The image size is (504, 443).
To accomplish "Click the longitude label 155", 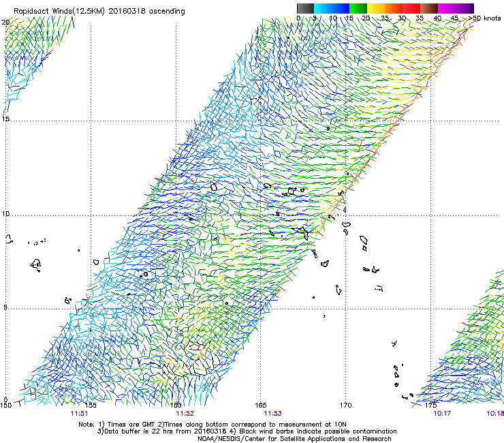I will tap(91, 405).
